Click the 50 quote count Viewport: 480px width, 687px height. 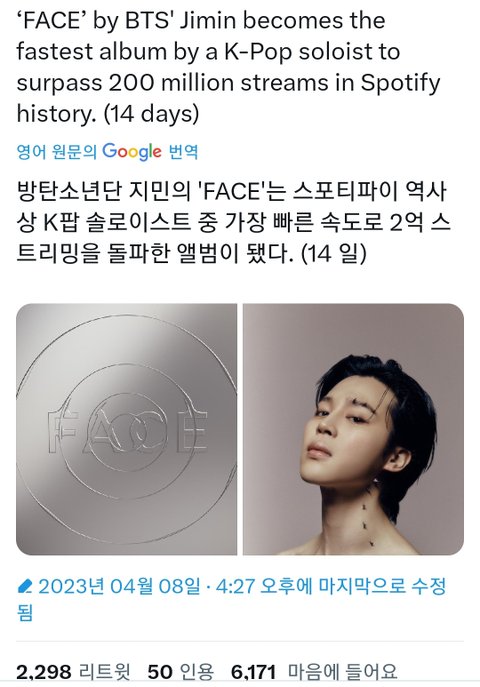click(x=159, y=673)
